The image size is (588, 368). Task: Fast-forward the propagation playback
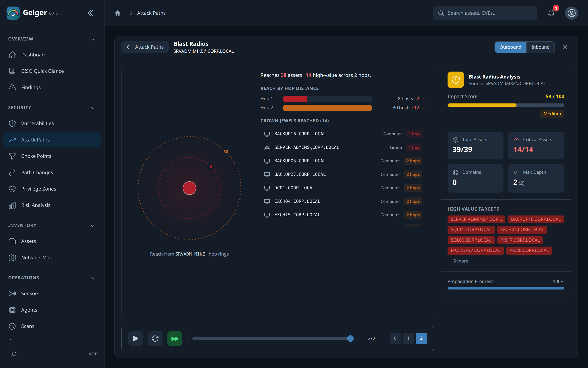[x=175, y=338]
